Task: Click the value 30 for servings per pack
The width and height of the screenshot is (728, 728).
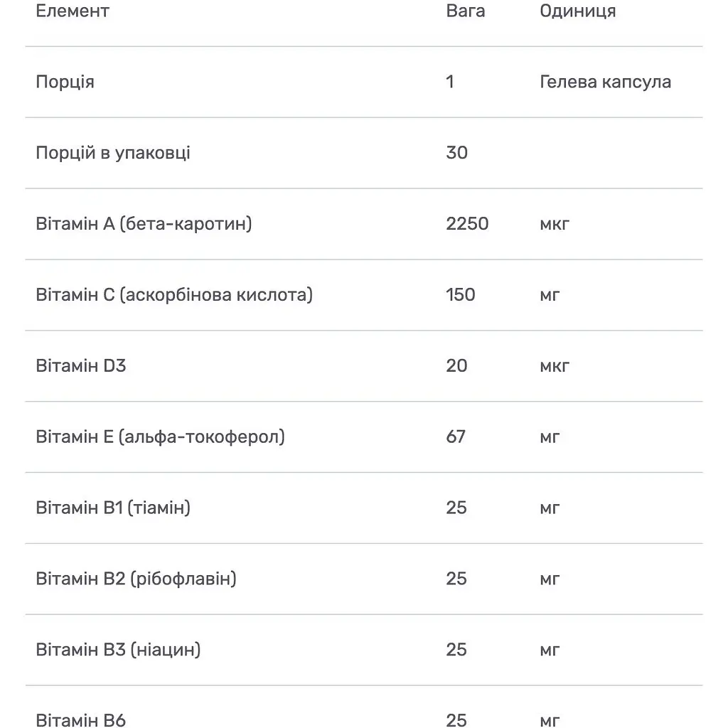Action: click(x=457, y=154)
